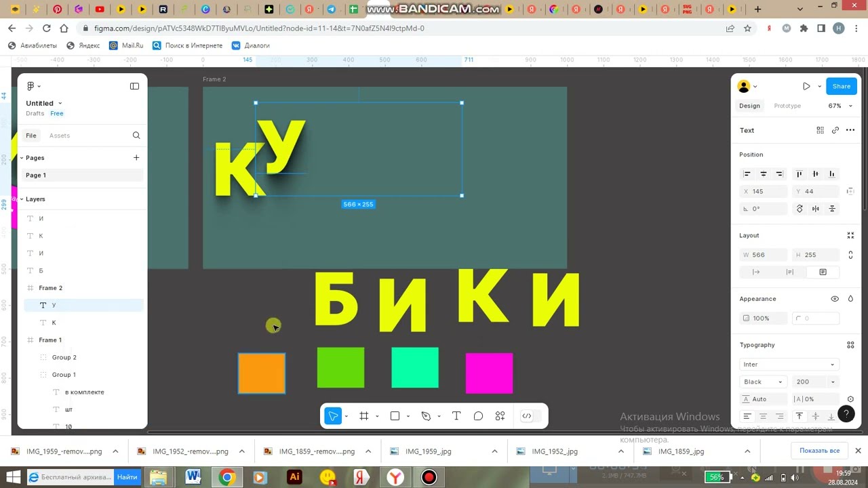Collapse the left sidebar panel
Viewport: 868px width, 488px height.
tap(134, 86)
